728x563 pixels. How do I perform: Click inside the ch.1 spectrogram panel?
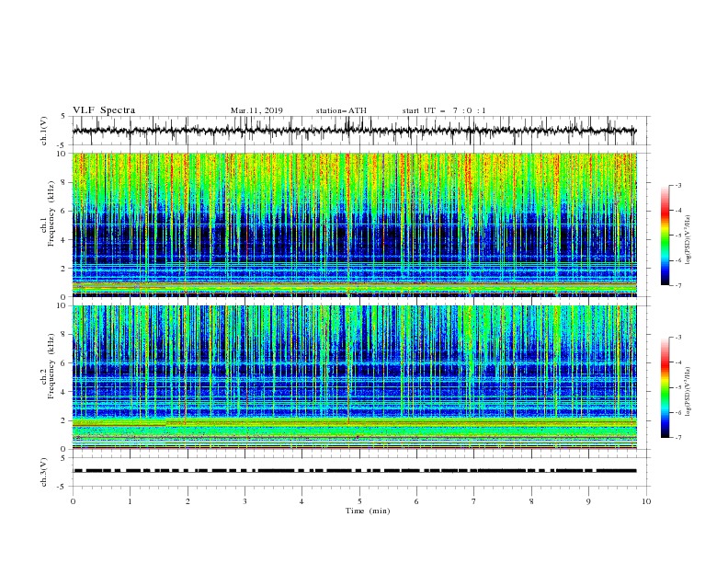pyautogui.click(x=354, y=224)
